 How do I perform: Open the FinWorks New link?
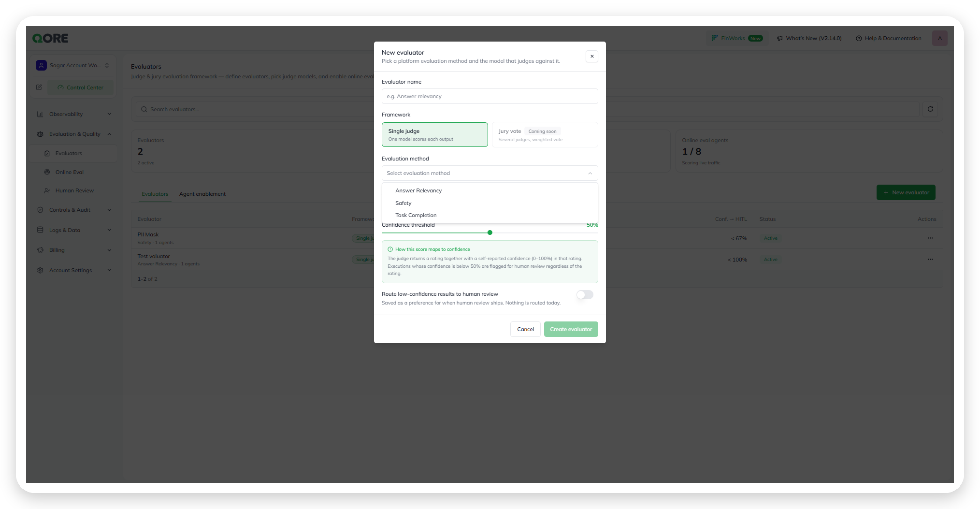(737, 38)
